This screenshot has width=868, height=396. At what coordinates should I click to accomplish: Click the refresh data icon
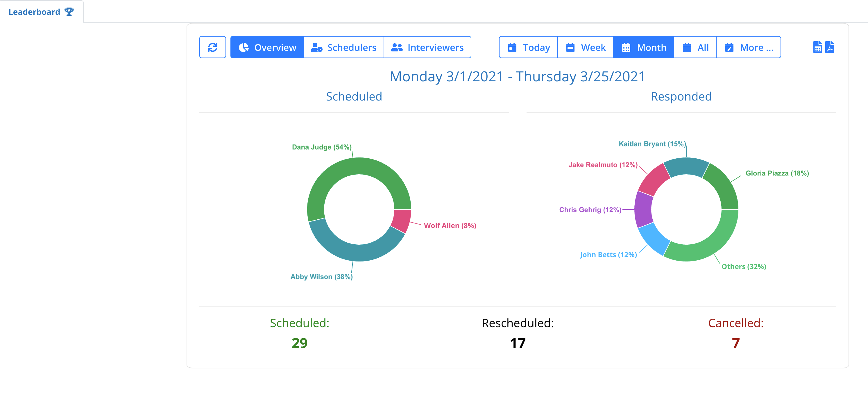tap(213, 47)
